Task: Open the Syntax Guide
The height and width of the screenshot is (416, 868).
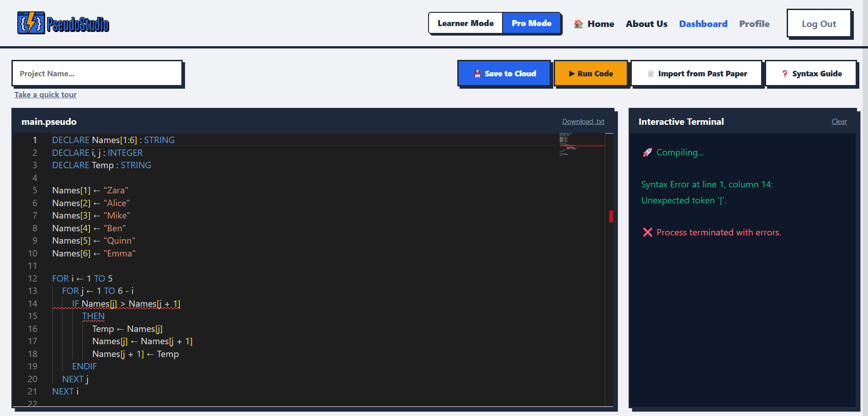Action: coord(811,74)
